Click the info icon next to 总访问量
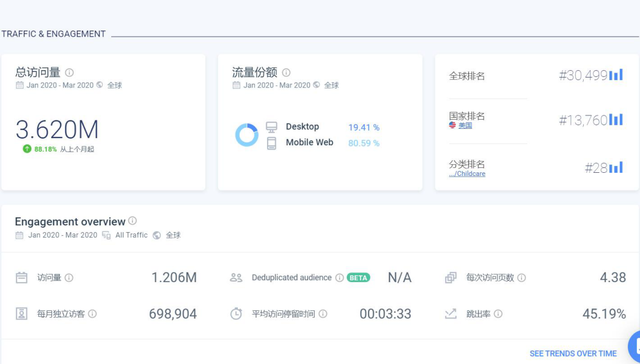Viewport: 640px width, 364px height. 69,71
